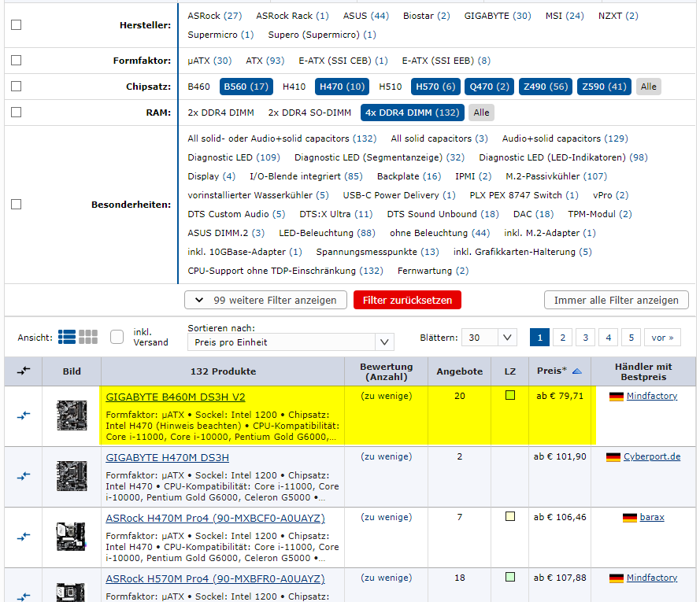Tick the Chipsatz filter checkbox
Screen dimensions: 700x602
[x=16, y=86]
